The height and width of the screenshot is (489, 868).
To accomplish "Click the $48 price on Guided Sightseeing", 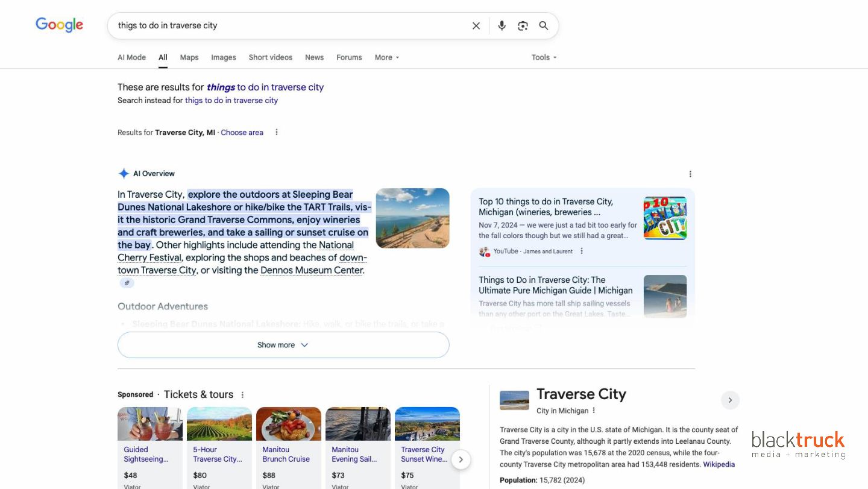I will 131,475.
